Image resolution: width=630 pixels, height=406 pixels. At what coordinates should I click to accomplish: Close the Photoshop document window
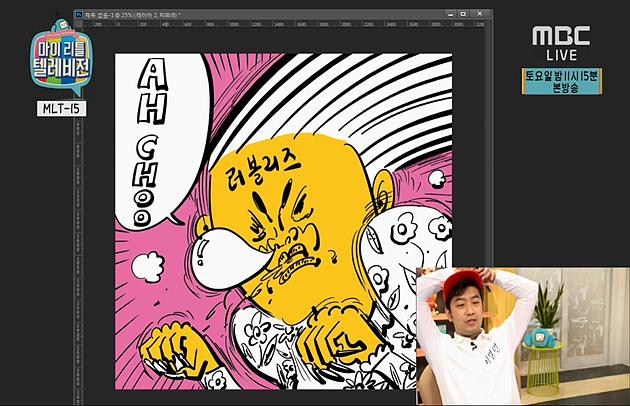pos(480,14)
